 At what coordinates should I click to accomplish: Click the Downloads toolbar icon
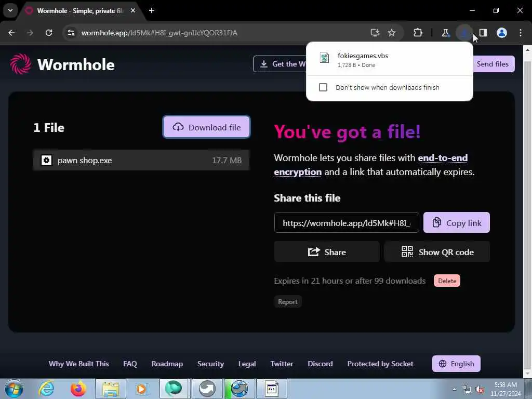[464, 33]
